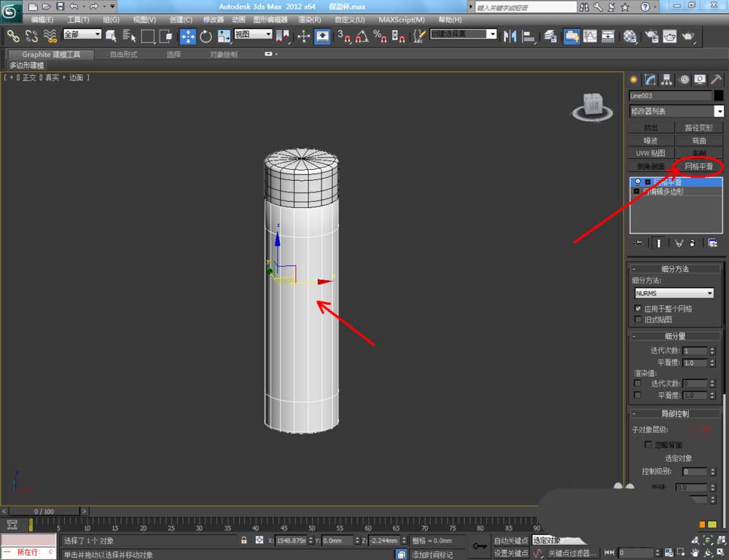Open the 渲染(R) menu
This screenshot has height=560, width=729.
[309, 20]
